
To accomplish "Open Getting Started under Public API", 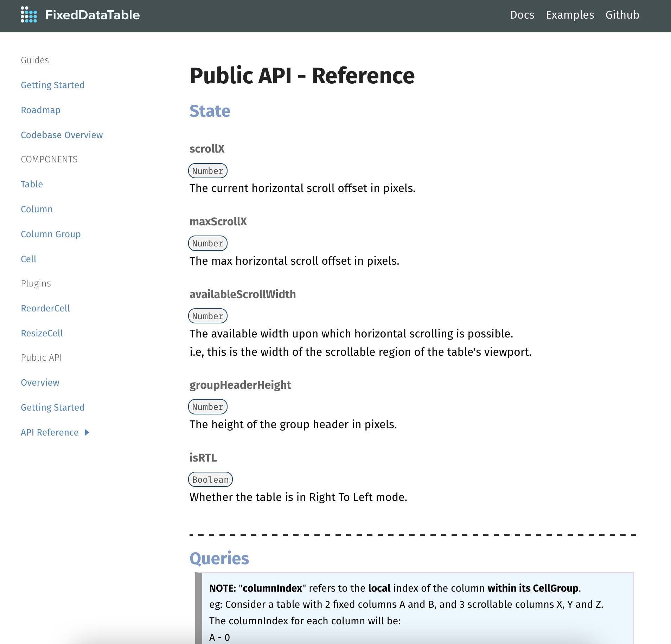I will point(53,407).
